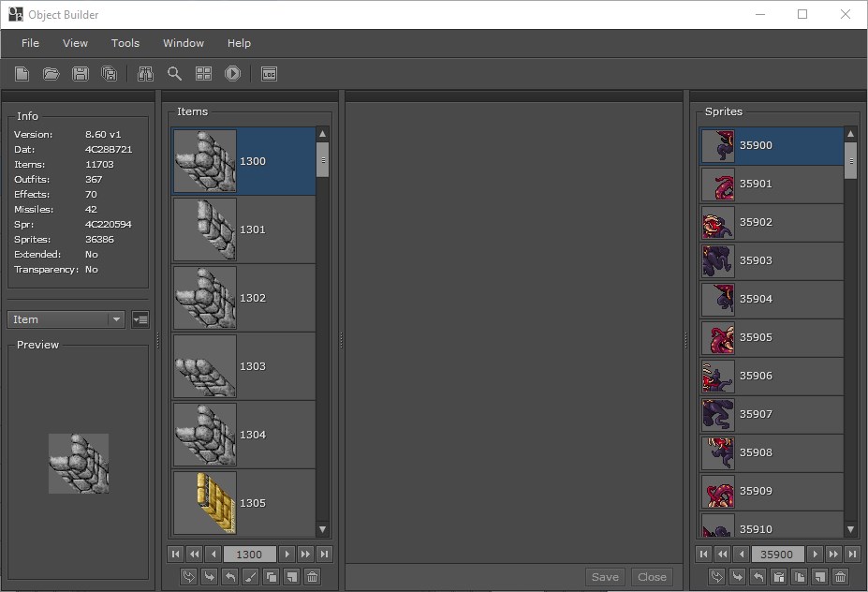Fast-forward items page in Items stepper

click(x=305, y=555)
